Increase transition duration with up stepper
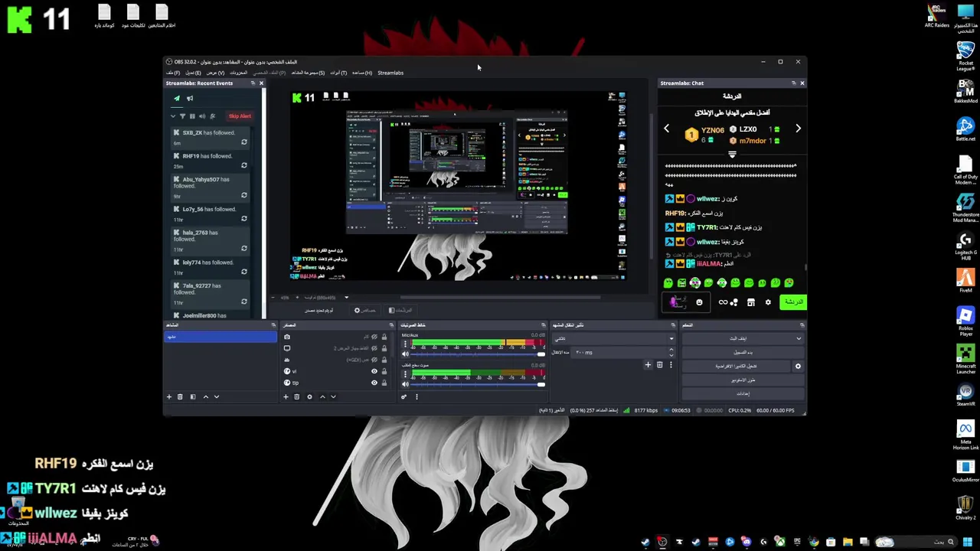Image resolution: width=980 pixels, height=551 pixels. [671, 350]
